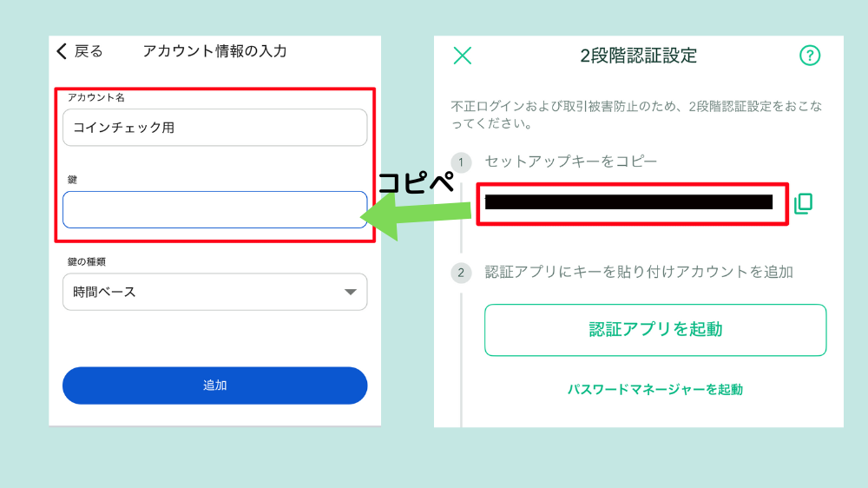868x488 pixels.
Task: Close the 2段階認証設定 screen with X
Action: point(463,56)
